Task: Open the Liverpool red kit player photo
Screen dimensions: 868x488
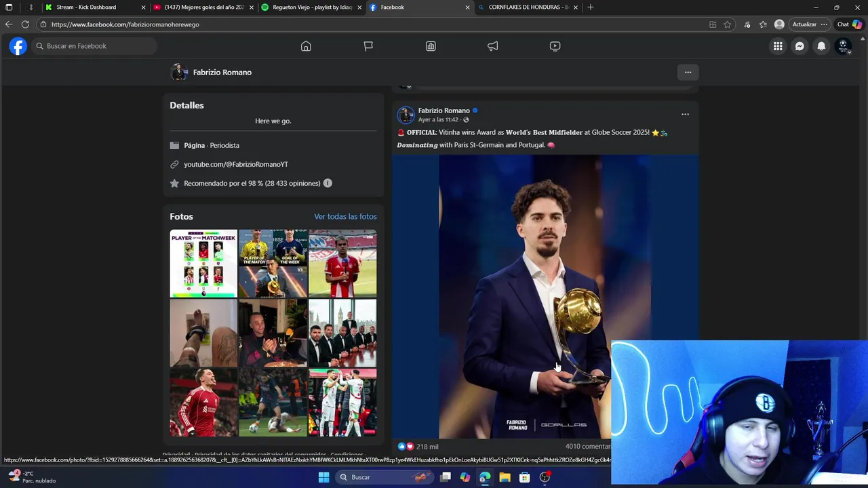Action: pos(203,402)
